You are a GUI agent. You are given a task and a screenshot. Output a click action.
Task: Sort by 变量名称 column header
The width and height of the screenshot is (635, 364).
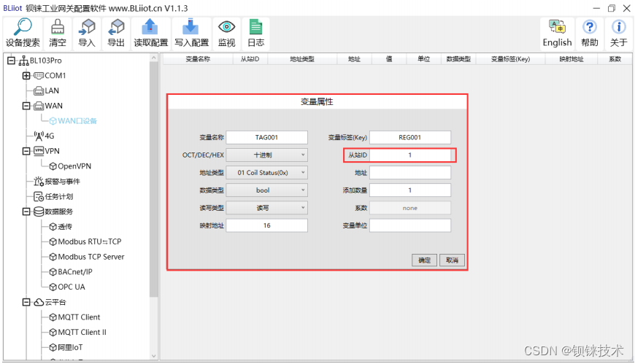tap(198, 59)
